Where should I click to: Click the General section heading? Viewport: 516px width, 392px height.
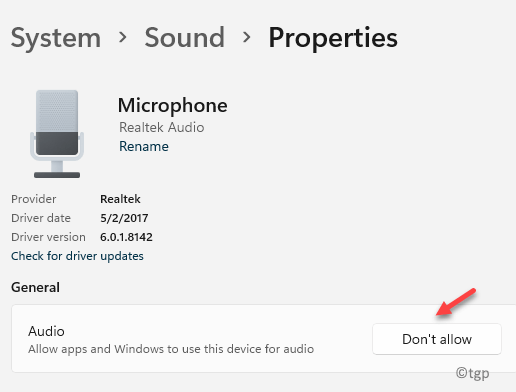[x=35, y=287]
